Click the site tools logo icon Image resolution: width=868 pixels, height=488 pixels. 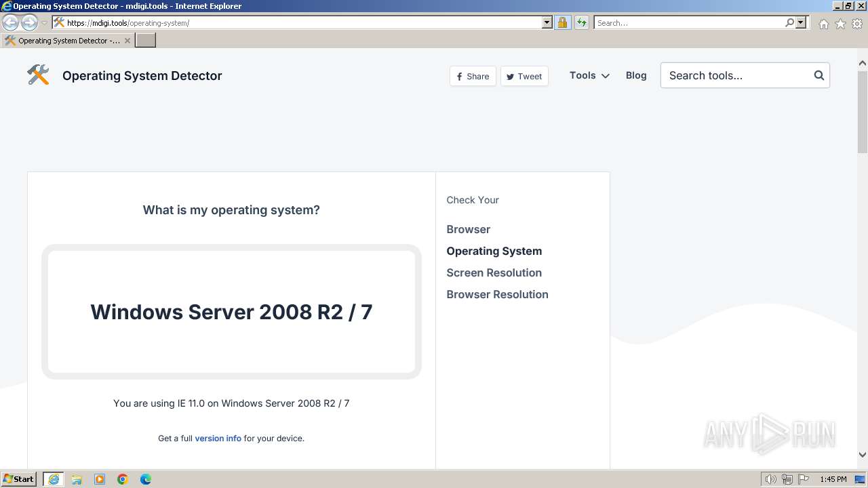click(38, 75)
